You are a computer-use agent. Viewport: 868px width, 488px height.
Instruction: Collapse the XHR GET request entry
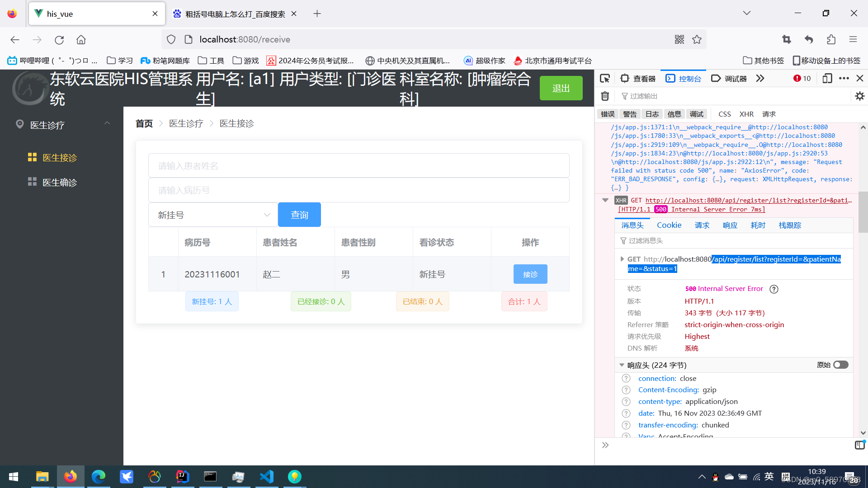pyautogui.click(x=605, y=200)
